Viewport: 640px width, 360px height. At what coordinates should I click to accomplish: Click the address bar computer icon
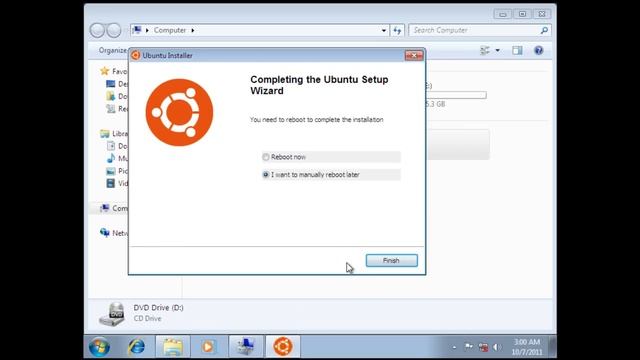(x=137, y=30)
